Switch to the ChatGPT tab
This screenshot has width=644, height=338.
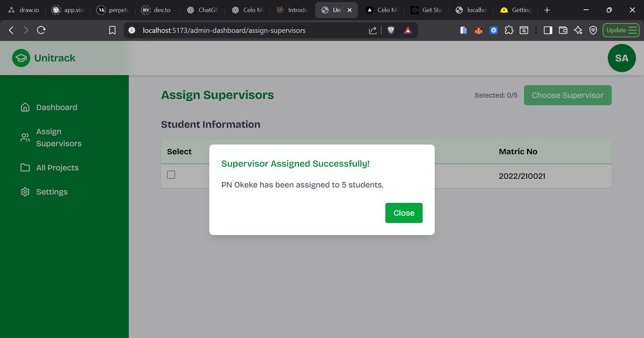(202, 10)
